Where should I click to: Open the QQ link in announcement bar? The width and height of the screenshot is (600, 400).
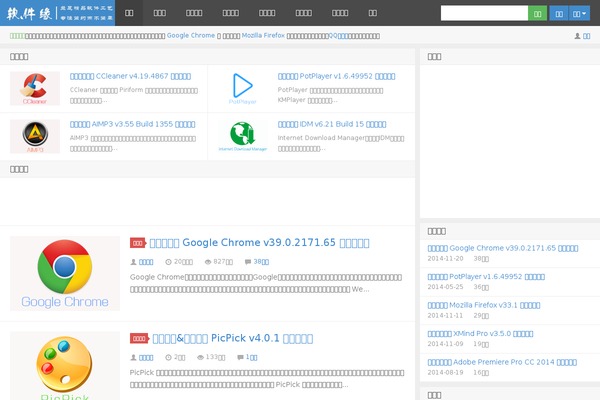pos(338,36)
